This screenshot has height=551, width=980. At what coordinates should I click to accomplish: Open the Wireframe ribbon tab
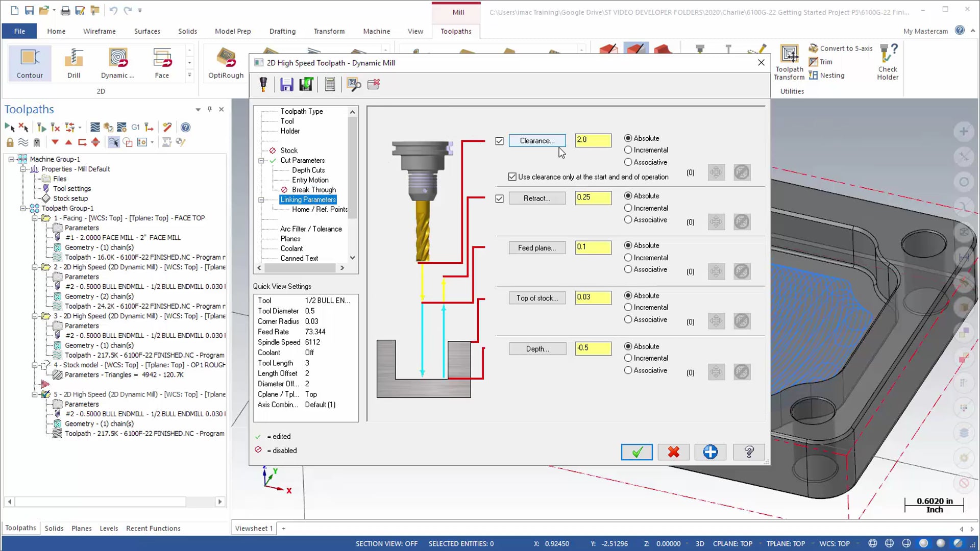point(100,31)
